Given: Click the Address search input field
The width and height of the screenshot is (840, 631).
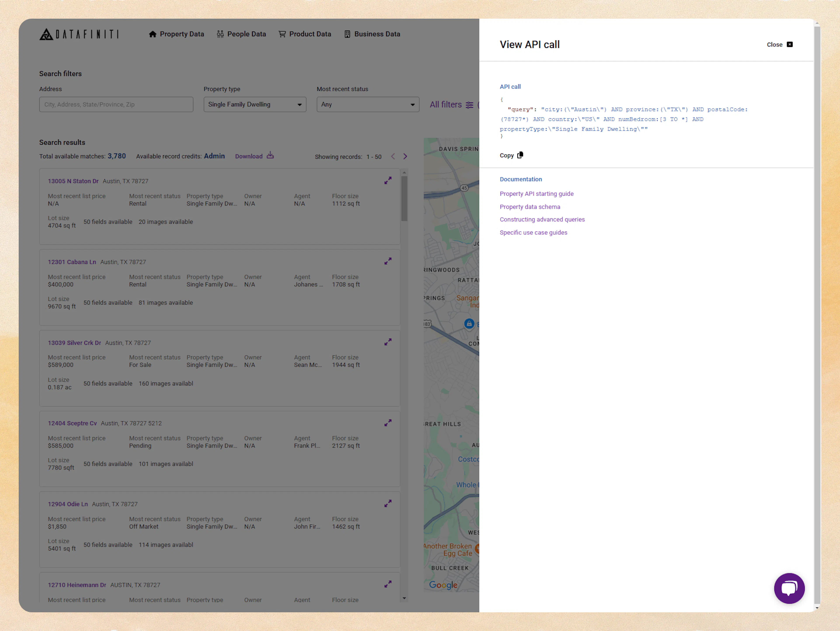Looking at the screenshot, I should [x=116, y=104].
